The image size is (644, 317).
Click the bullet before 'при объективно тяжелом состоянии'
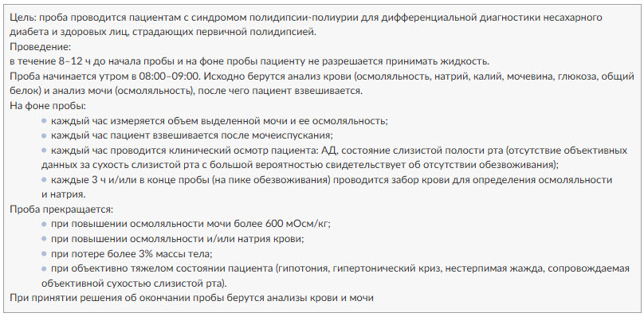(44, 268)
